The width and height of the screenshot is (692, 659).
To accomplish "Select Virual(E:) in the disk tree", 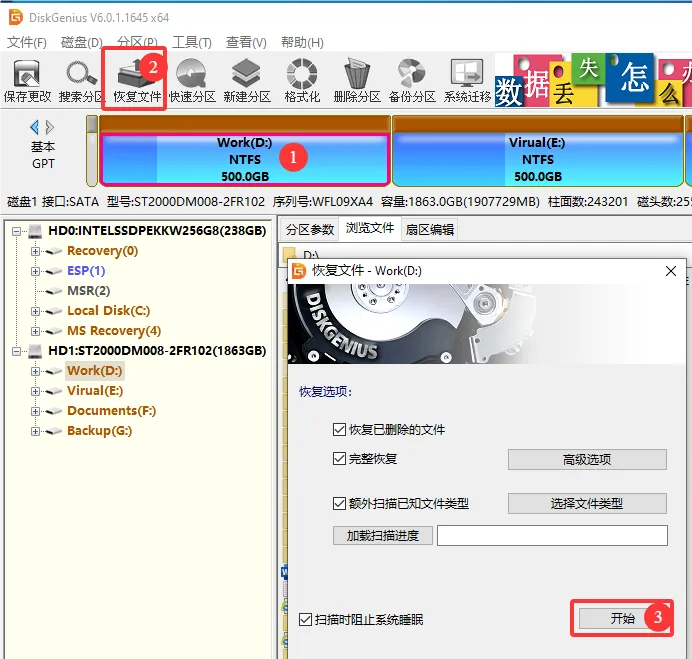I will pyautogui.click(x=95, y=391).
